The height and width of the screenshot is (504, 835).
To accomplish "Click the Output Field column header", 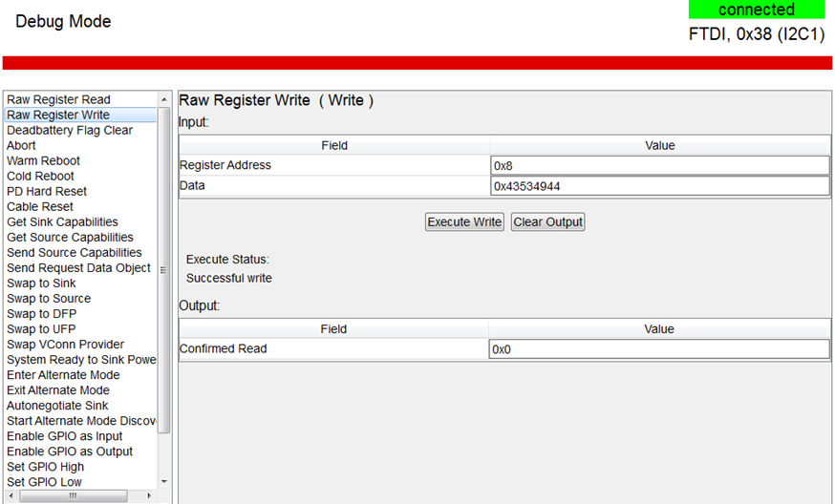I will click(333, 329).
